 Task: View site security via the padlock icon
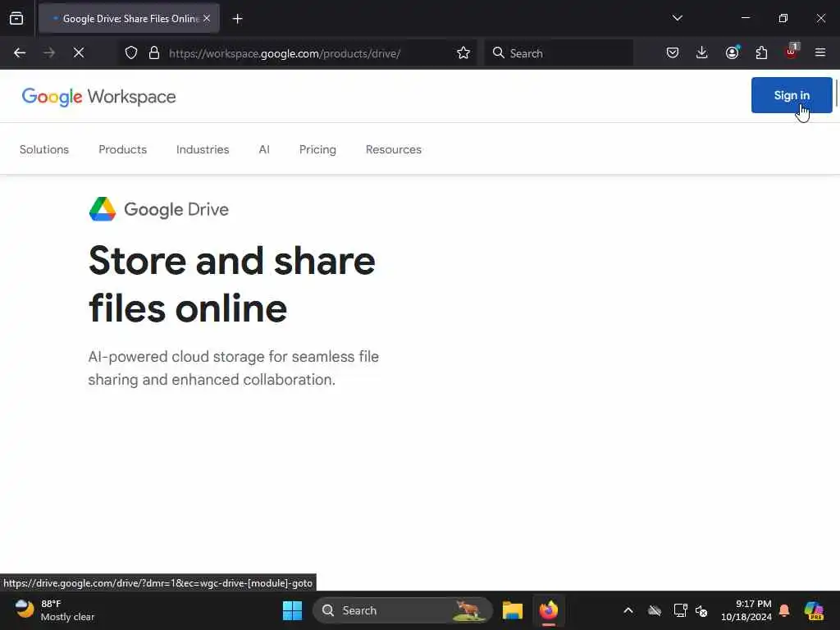point(154,52)
